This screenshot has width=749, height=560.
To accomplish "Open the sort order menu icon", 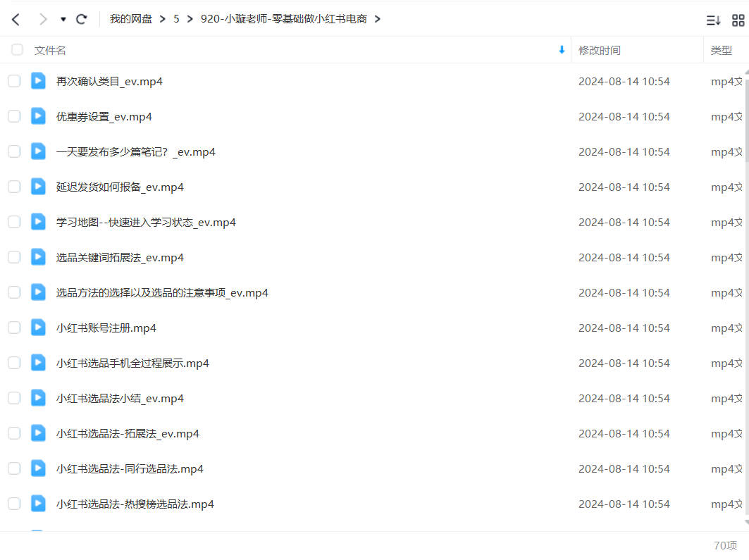I will coord(713,20).
